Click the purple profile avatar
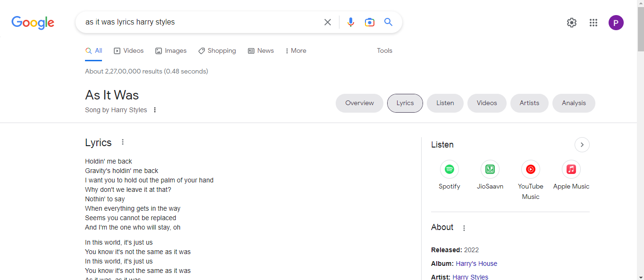The width and height of the screenshot is (644, 280). tap(616, 23)
